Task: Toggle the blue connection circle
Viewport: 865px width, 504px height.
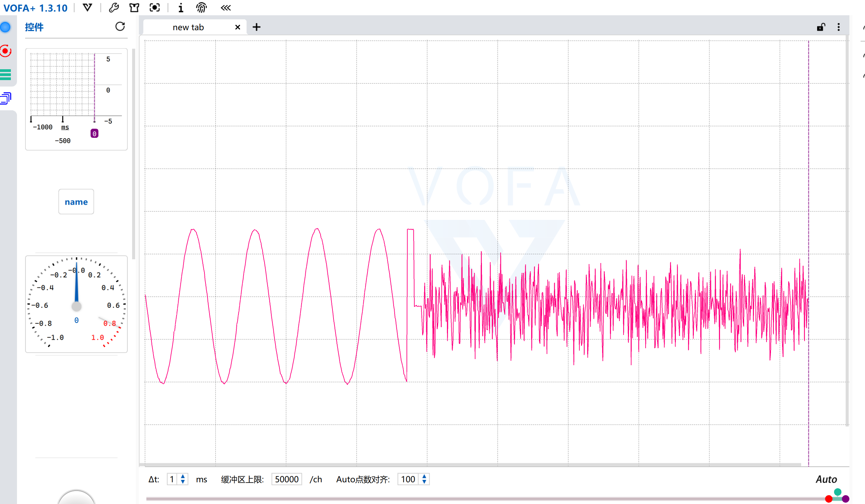Action: point(5,27)
